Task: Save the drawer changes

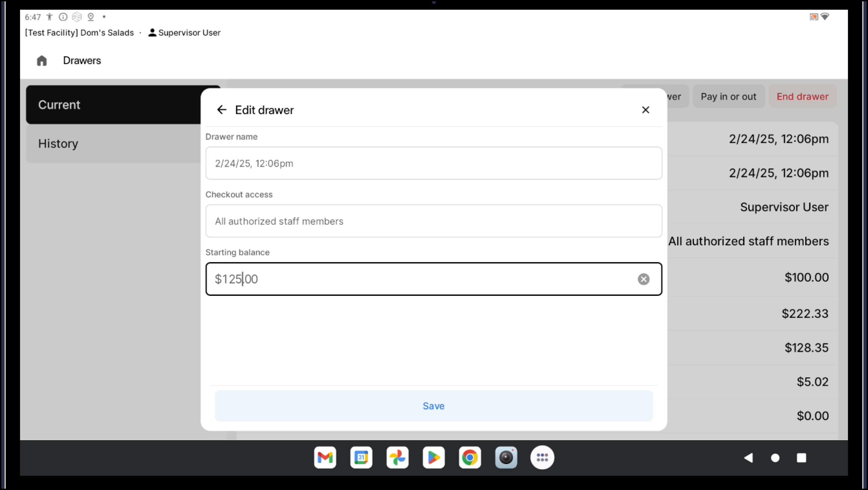Action: pyautogui.click(x=433, y=406)
